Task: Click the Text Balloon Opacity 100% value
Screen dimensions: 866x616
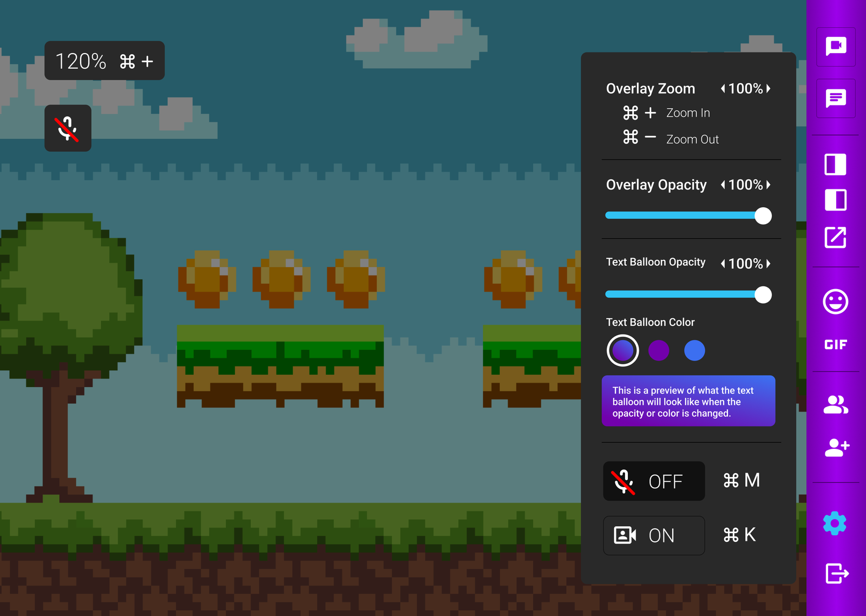Action: click(745, 264)
